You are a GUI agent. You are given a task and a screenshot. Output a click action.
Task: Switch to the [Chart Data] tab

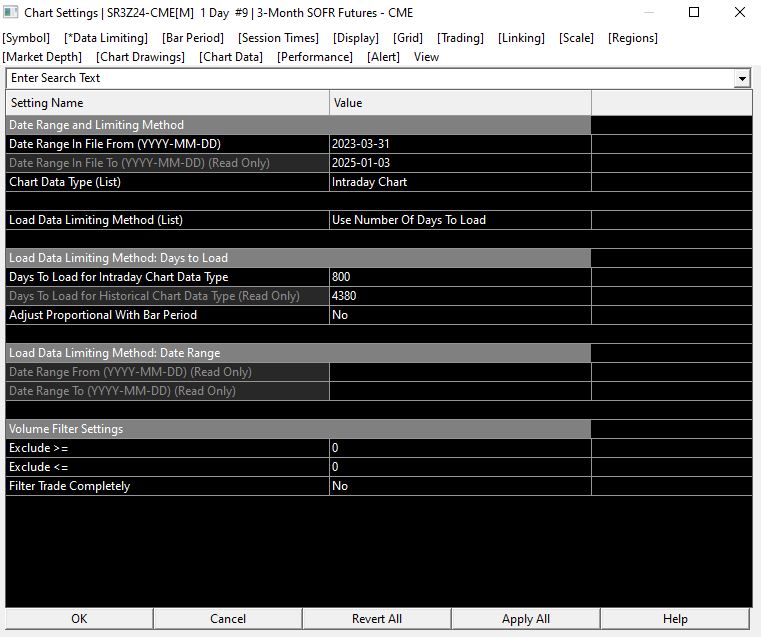point(231,57)
